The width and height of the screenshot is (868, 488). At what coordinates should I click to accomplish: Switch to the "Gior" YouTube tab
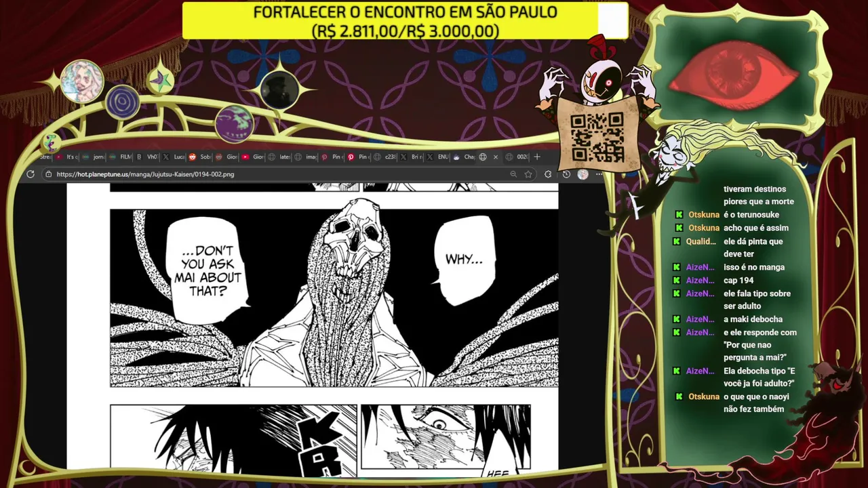253,157
